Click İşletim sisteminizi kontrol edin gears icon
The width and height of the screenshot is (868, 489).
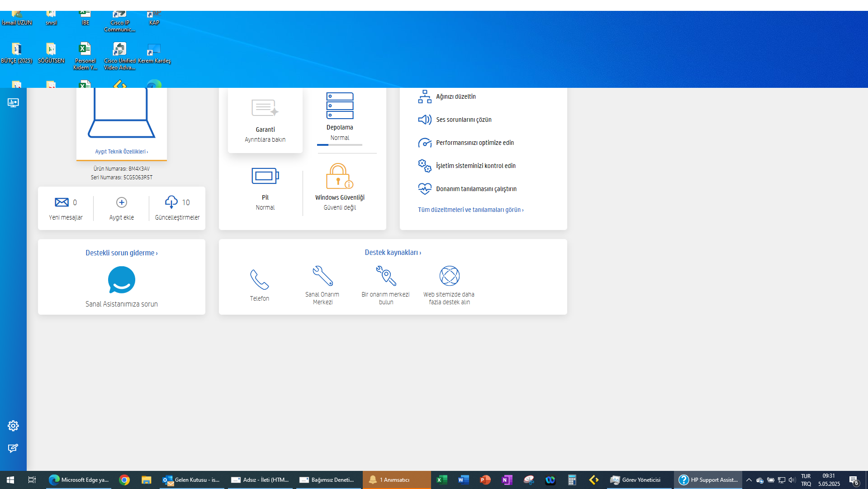coord(425,166)
